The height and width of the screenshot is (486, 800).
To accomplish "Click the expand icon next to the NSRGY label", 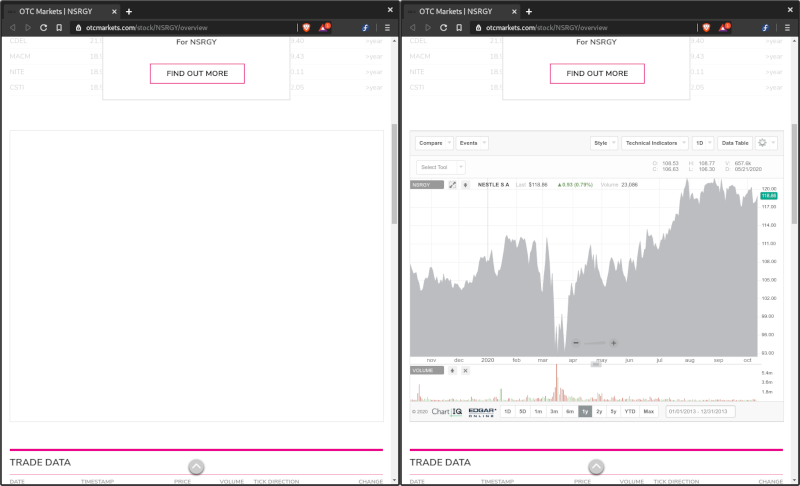I will tap(452, 185).
